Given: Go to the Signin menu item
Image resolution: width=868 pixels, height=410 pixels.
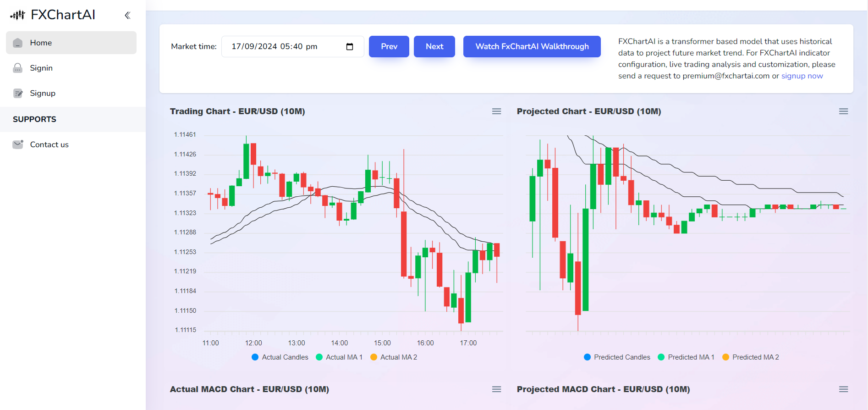Looking at the screenshot, I should [41, 68].
